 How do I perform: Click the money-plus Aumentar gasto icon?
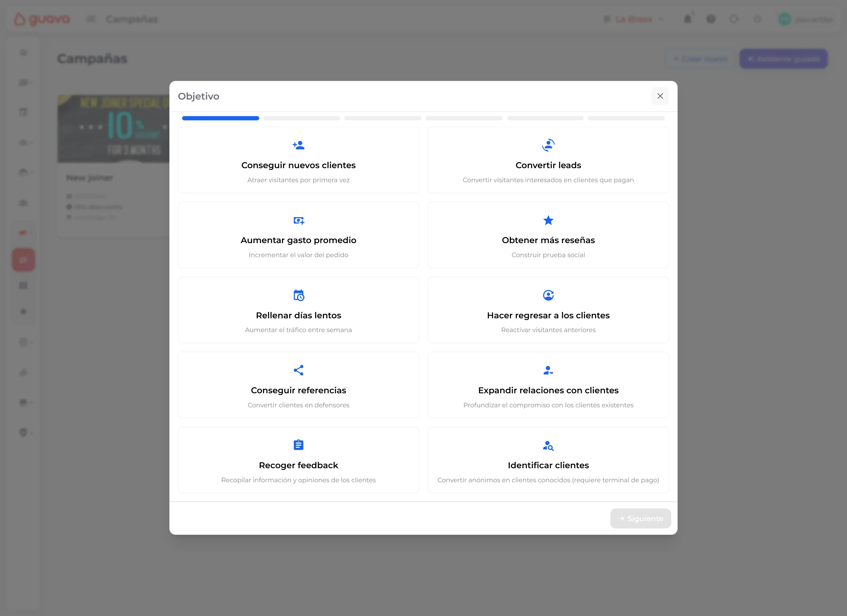pos(298,220)
